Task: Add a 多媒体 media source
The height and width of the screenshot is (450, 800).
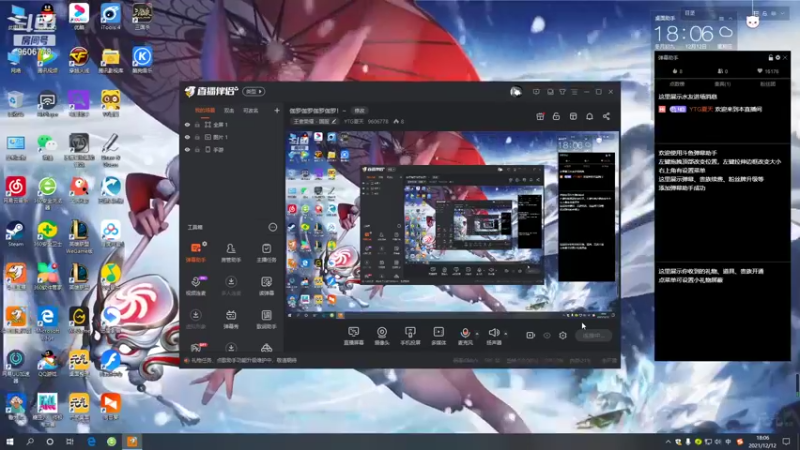Action: pos(438,336)
